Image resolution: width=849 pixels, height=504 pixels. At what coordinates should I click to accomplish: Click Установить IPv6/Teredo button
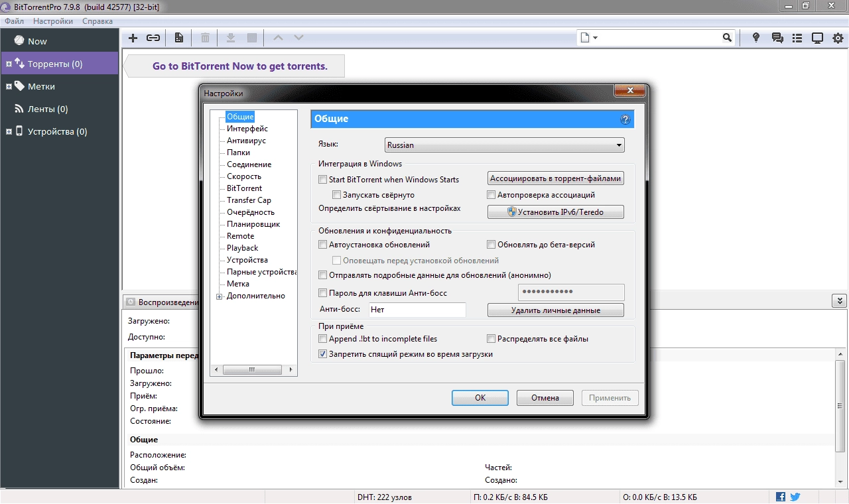click(556, 212)
